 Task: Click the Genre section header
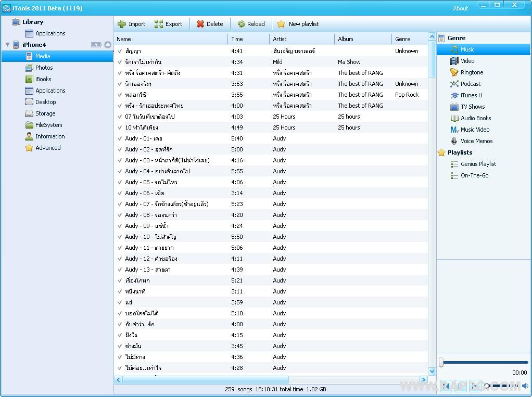(457, 38)
